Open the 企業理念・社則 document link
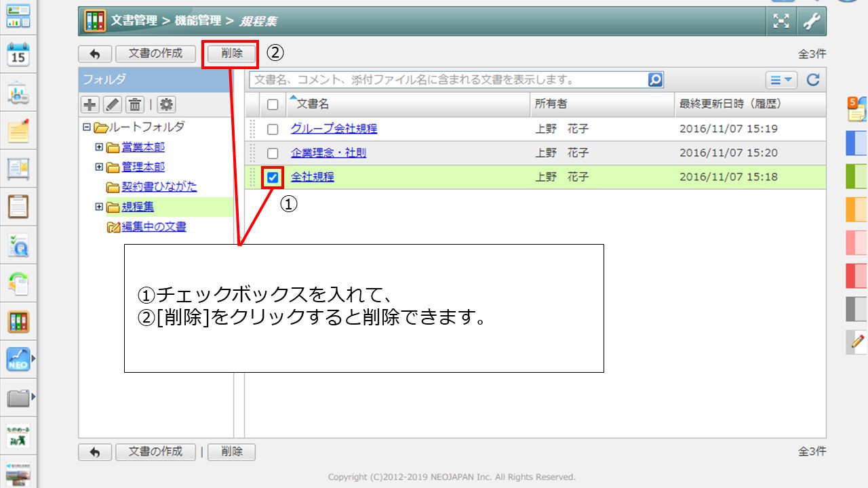Image resolution: width=868 pixels, height=488 pixels. click(328, 153)
